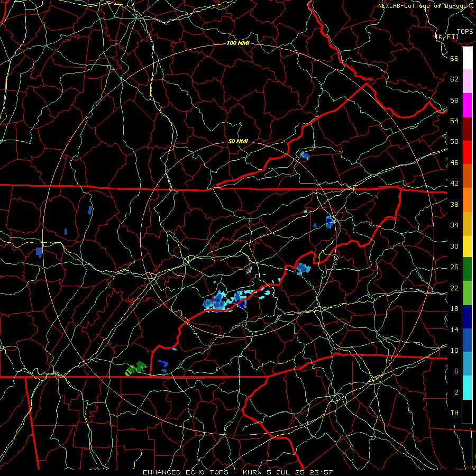Select the '14' legend value
476x476 pixels.
pos(454,329)
